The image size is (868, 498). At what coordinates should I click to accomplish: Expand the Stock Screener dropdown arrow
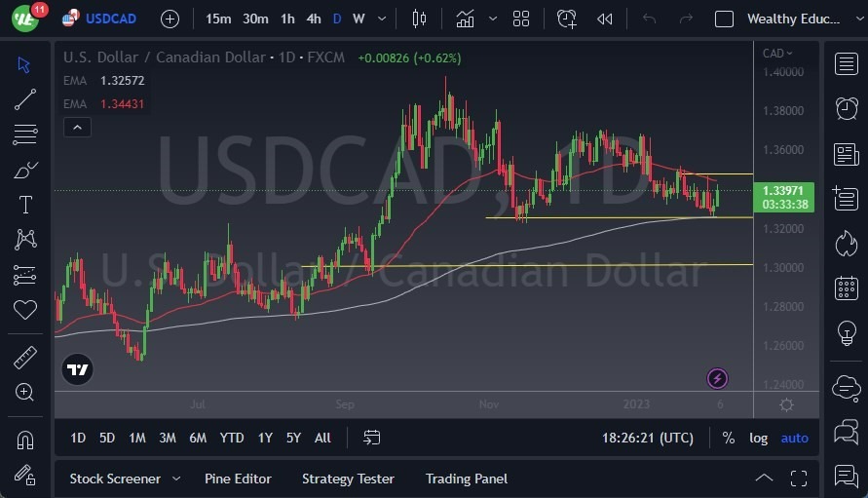click(176, 479)
